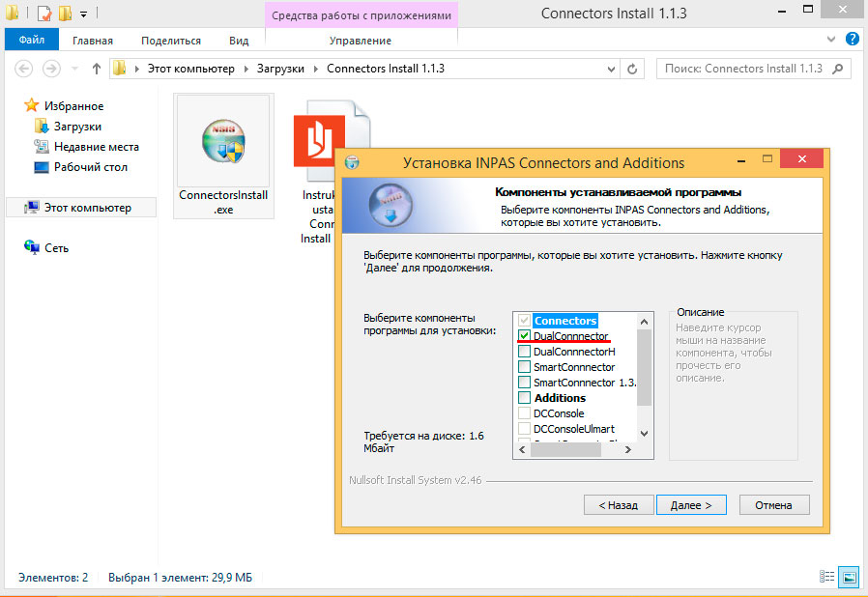Screen dimensions: 868x597
Task: Click Connectors Install 1.1.3 breadcrumb segment
Action: (386, 69)
